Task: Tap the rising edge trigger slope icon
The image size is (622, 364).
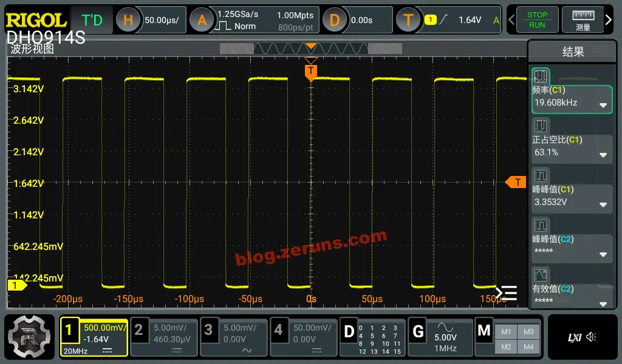Action: 443,19
